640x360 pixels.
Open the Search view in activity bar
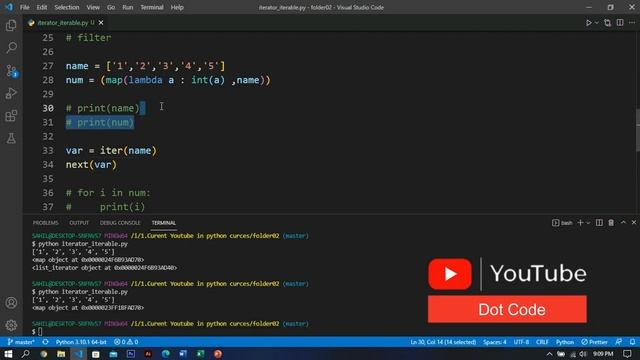11,48
